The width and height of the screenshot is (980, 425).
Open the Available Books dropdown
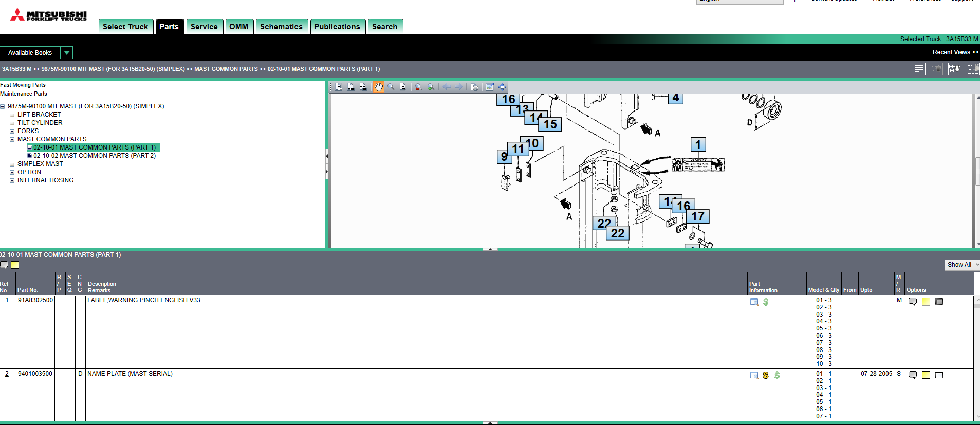[67, 52]
